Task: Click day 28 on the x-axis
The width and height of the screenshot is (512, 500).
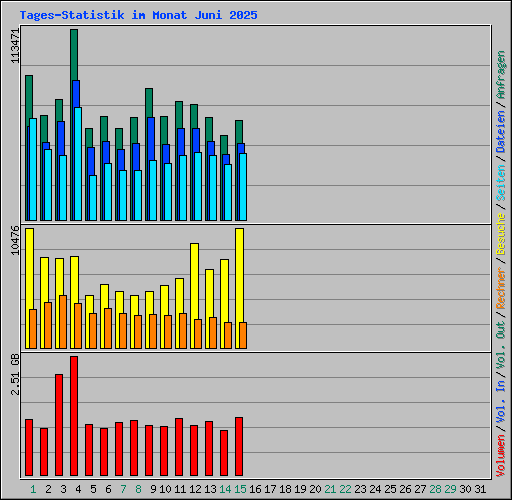Action: point(435,489)
